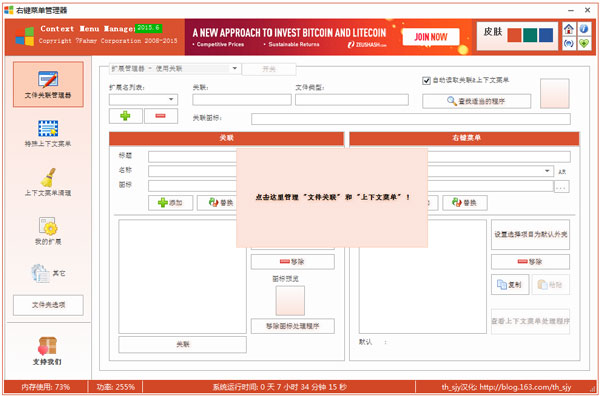This screenshot has height=396, width=600.
Task: Click JOIN NOW in the ad banner
Action: click(x=431, y=37)
